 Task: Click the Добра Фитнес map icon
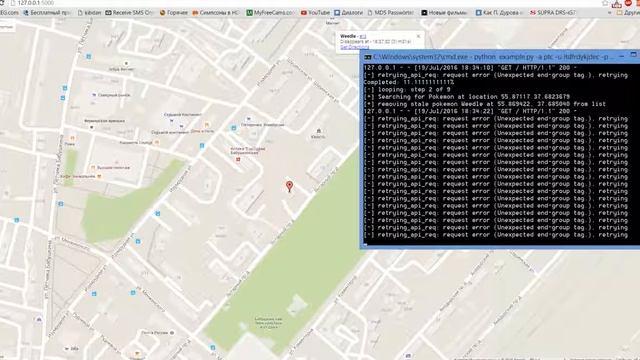[x=126, y=63]
